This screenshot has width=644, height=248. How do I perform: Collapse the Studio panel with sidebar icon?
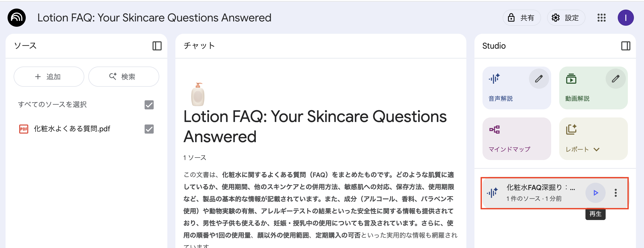pos(626,46)
